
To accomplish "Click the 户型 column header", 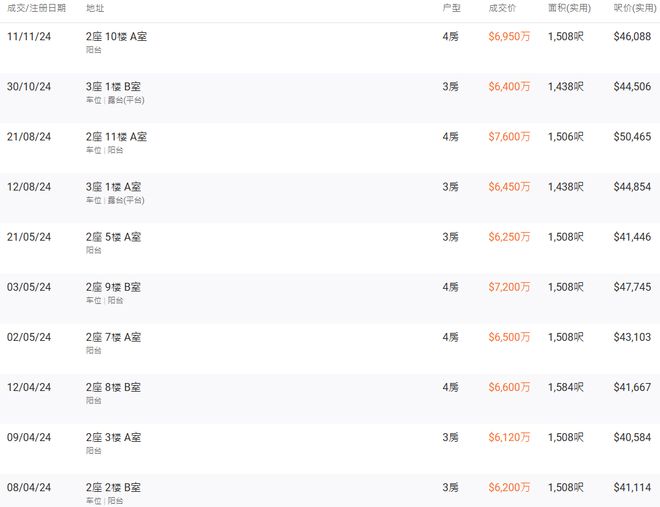I will [x=451, y=8].
